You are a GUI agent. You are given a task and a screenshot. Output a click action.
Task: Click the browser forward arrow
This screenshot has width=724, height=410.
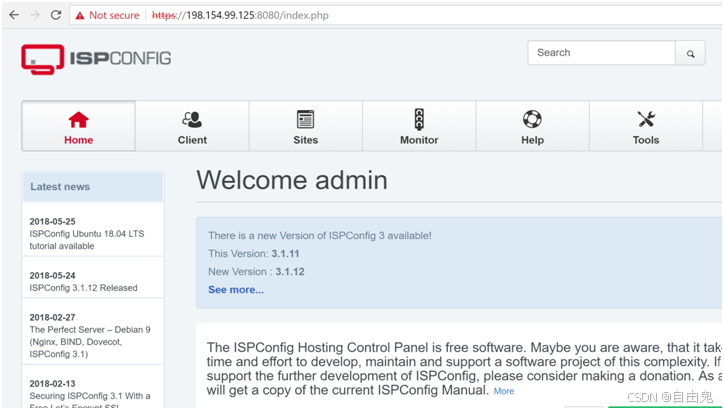(35, 15)
